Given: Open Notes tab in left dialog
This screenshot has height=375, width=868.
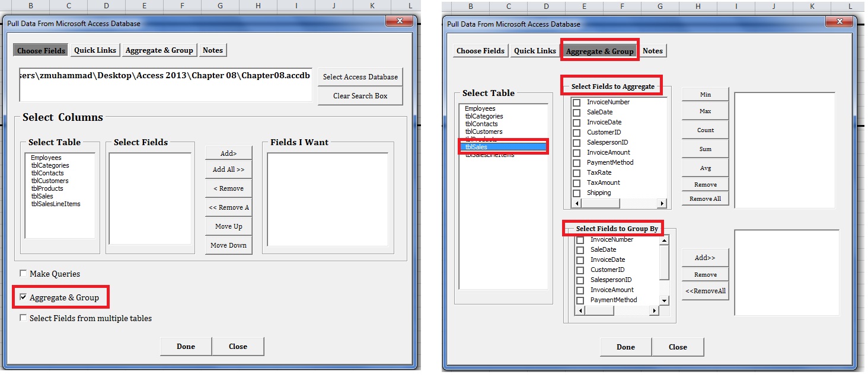Looking at the screenshot, I should point(213,50).
